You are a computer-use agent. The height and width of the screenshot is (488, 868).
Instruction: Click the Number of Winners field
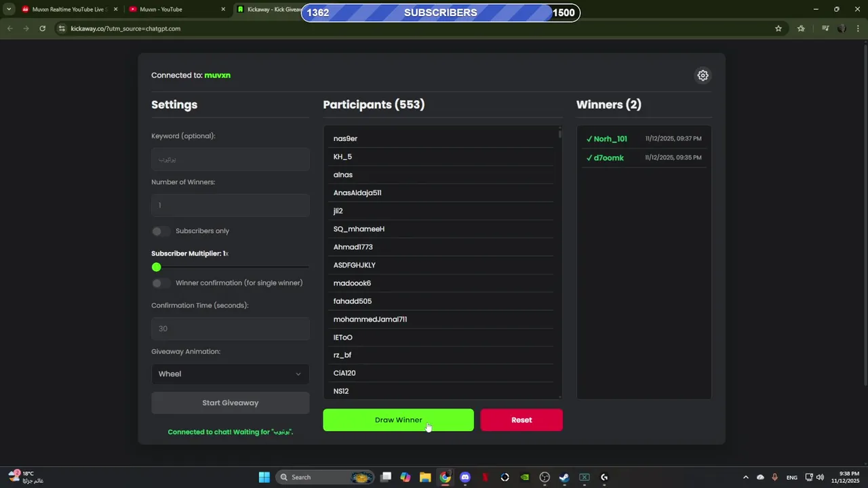tap(231, 205)
